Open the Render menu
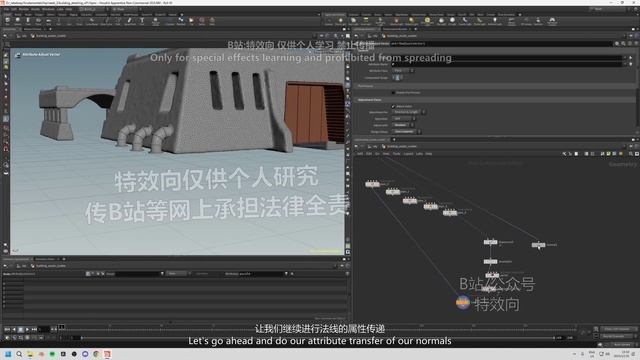The height and width of the screenshot is (360, 640). click(x=24, y=9)
